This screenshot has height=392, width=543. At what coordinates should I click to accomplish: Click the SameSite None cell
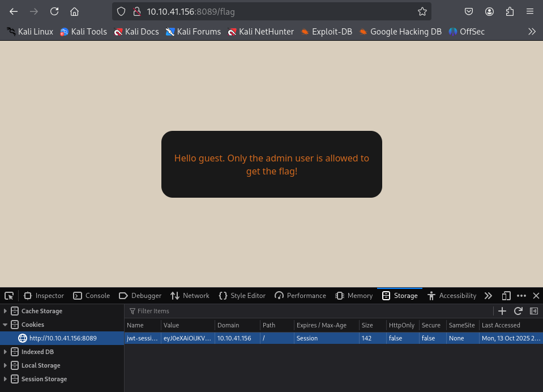(x=463, y=338)
